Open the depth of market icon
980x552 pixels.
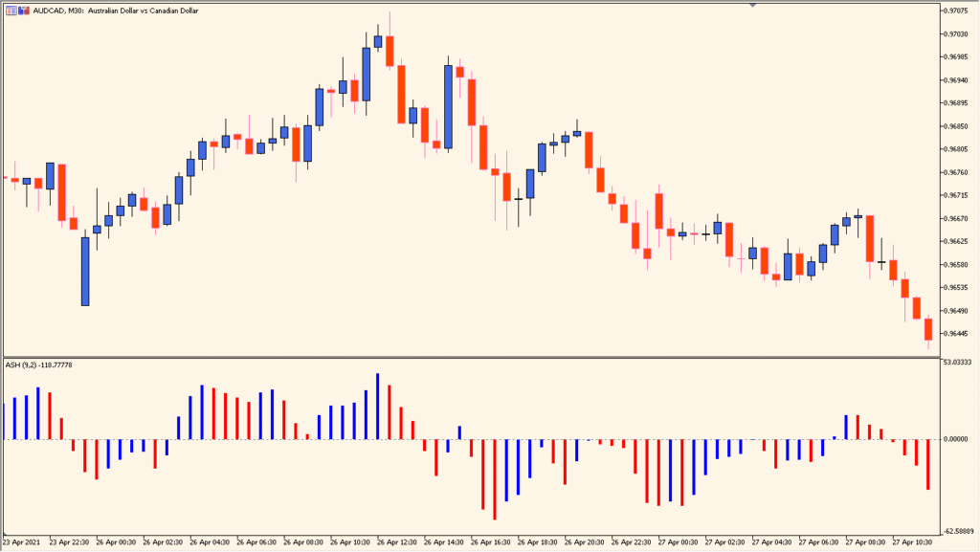coord(24,11)
